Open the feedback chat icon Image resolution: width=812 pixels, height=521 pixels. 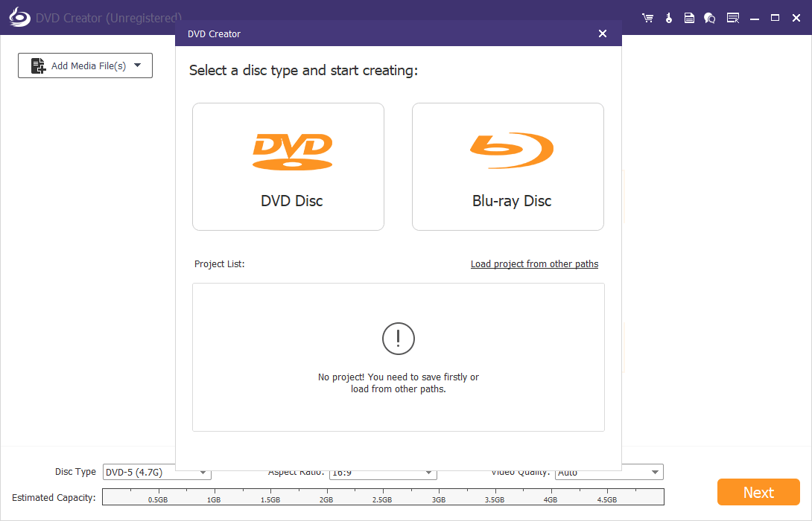pyautogui.click(x=709, y=18)
